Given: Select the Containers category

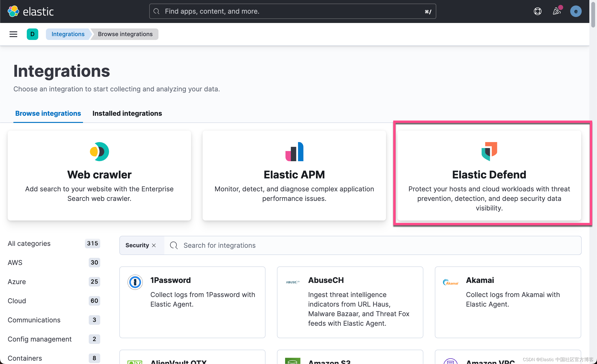Looking at the screenshot, I should click(54, 358).
